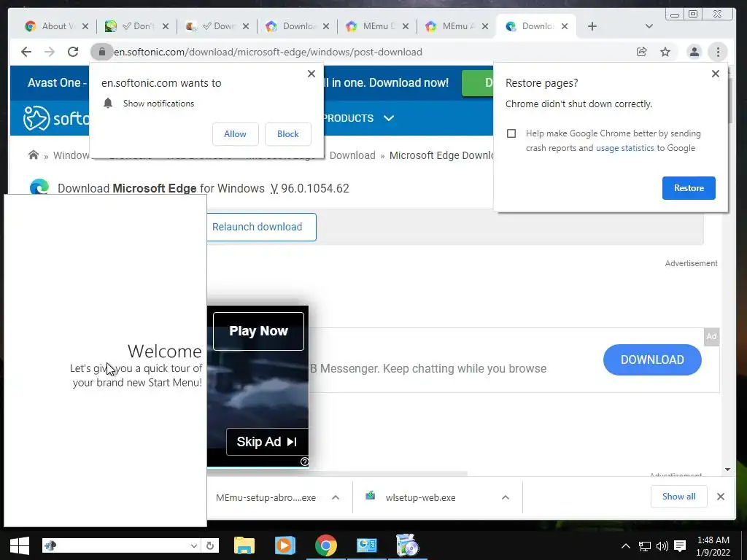Click the taskbar address refresh icon
Viewport: 747px width, 560px height.
[210, 545]
